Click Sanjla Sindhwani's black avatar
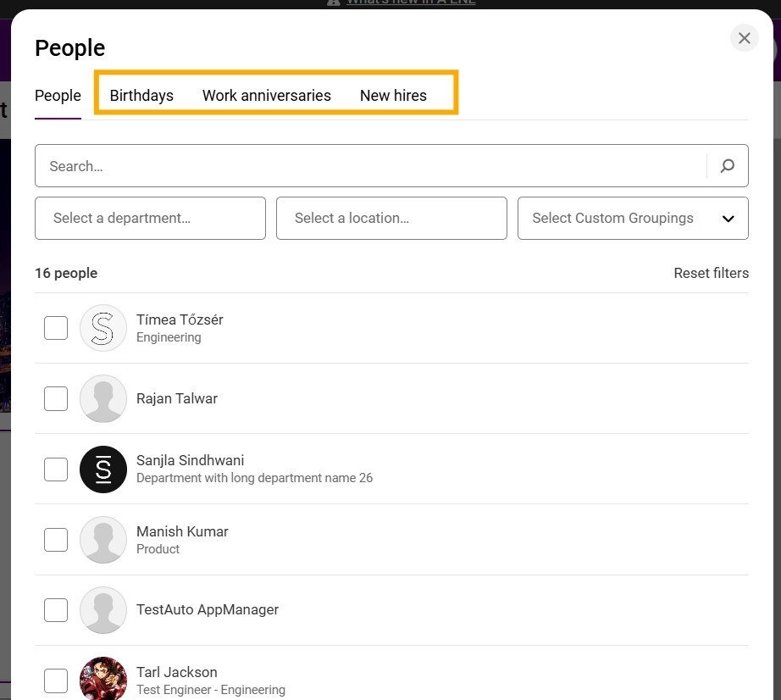 point(102,469)
